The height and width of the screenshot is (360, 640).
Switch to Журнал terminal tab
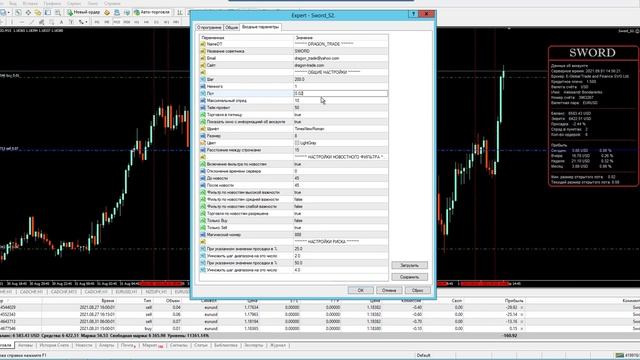click(x=278, y=345)
